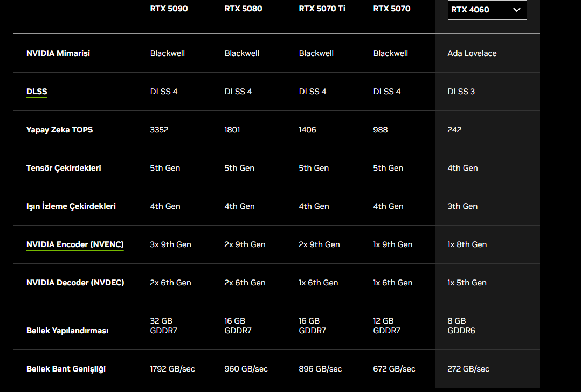Click the Işın İzleme Çekirdekleri row label
581x392 pixels.
click(71, 206)
